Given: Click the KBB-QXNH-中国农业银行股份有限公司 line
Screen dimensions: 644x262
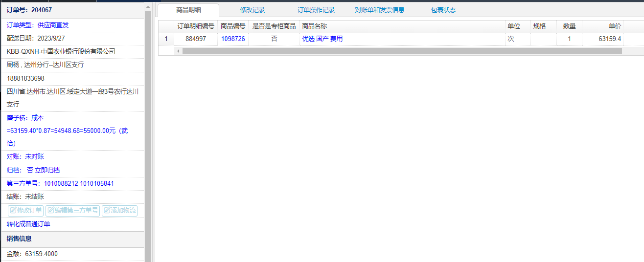Looking at the screenshot, I should (61, 51).
